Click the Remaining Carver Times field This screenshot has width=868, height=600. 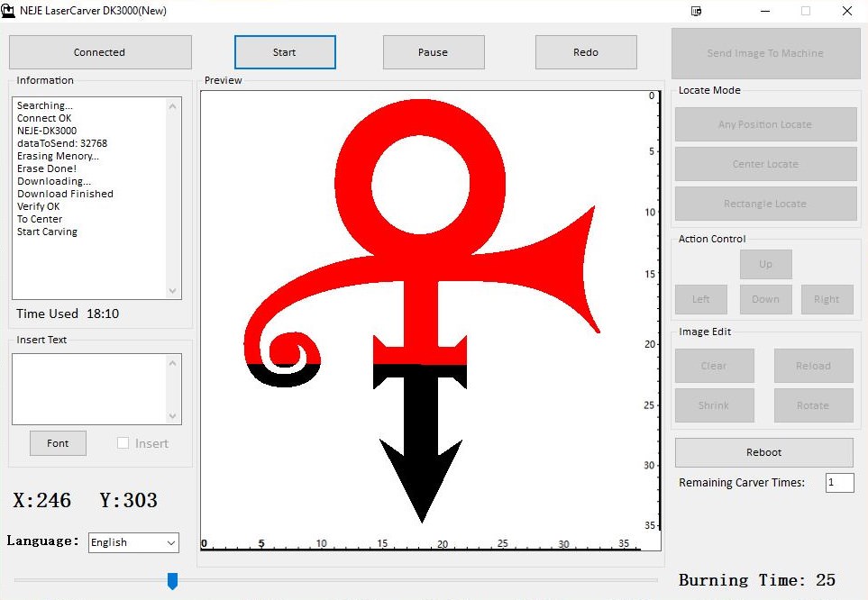(x=839, y=483)
